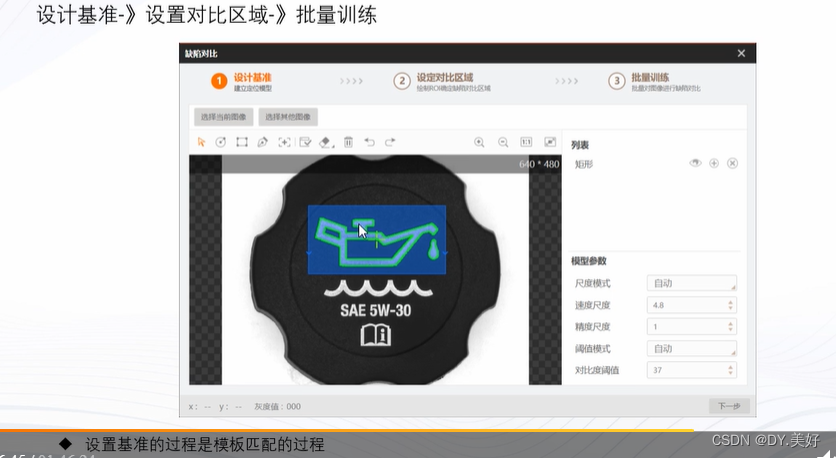Select the arrow pointer tool
Screen dimensions: 836x458
point(201,142)
